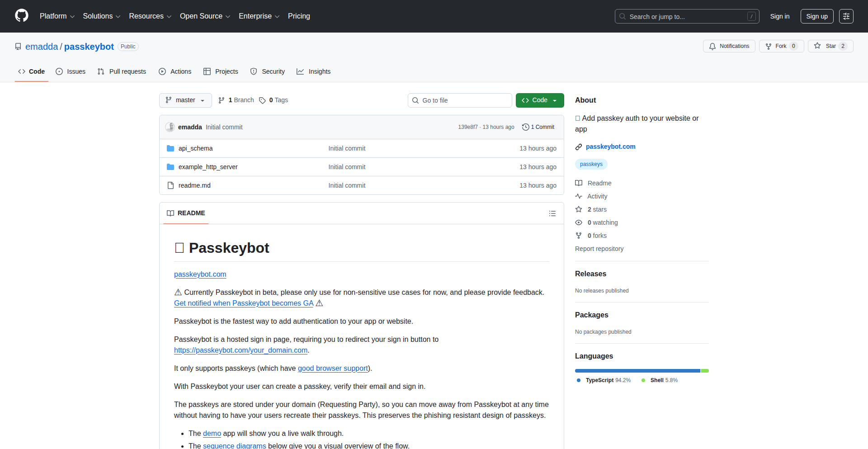Expand the Open Source menu
Screen dimensions: 868x449
[204, 16]
